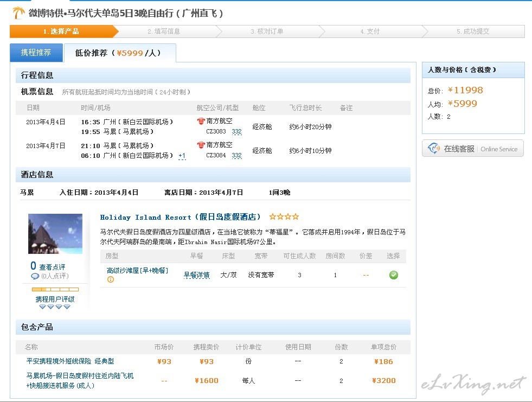
Task: Click the palm tree logo icon
Action: click(x=18, y=13)
